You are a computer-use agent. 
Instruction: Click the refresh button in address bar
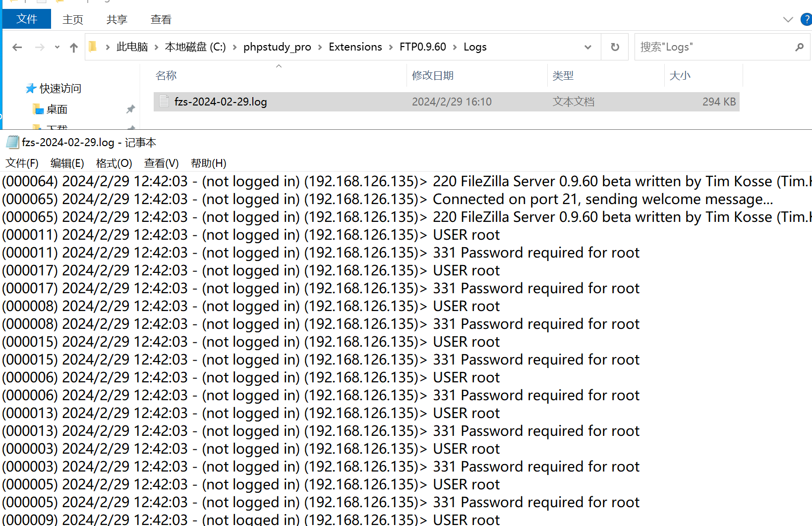click(615, 47)
